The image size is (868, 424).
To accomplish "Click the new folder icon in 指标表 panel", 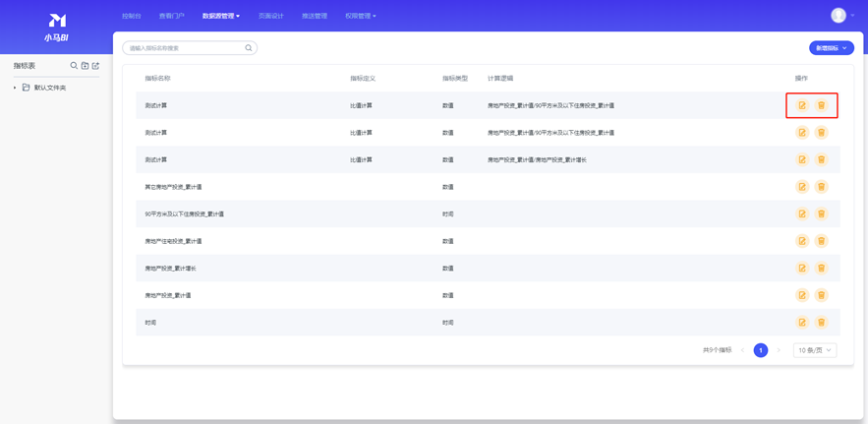I will point(85,66).
